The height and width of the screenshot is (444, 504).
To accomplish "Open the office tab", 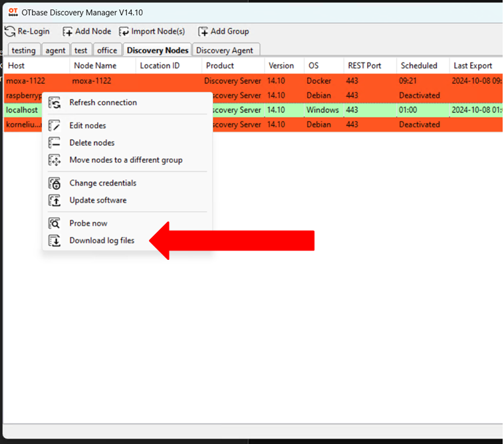I will 107,51.
